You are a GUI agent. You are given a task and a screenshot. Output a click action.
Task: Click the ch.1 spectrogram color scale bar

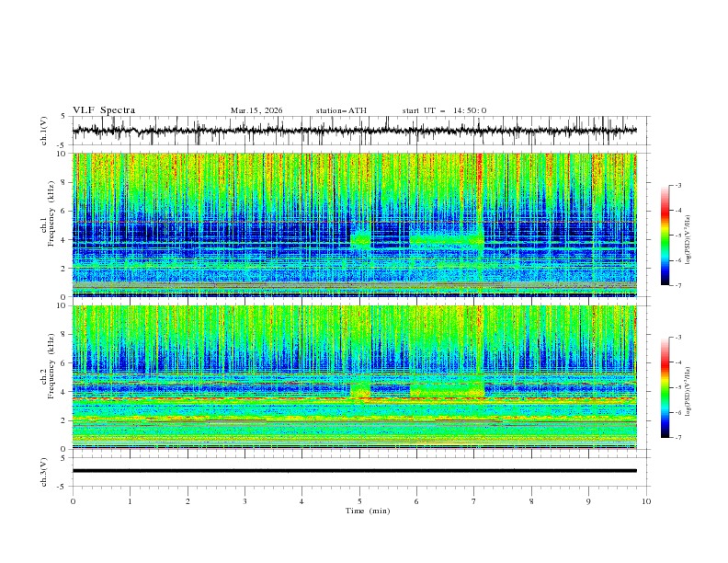pyautogui.click(x=665, y=235)
